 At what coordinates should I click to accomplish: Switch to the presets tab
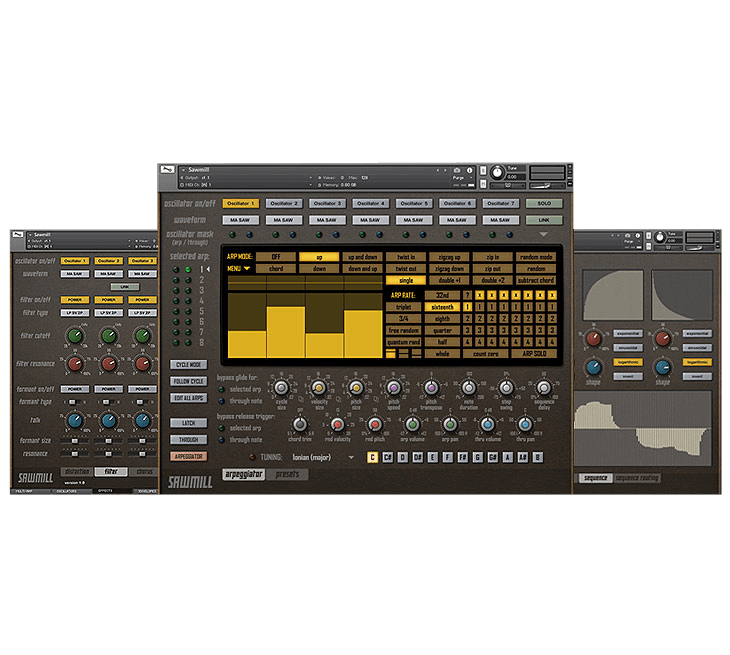tap(287, 474)
